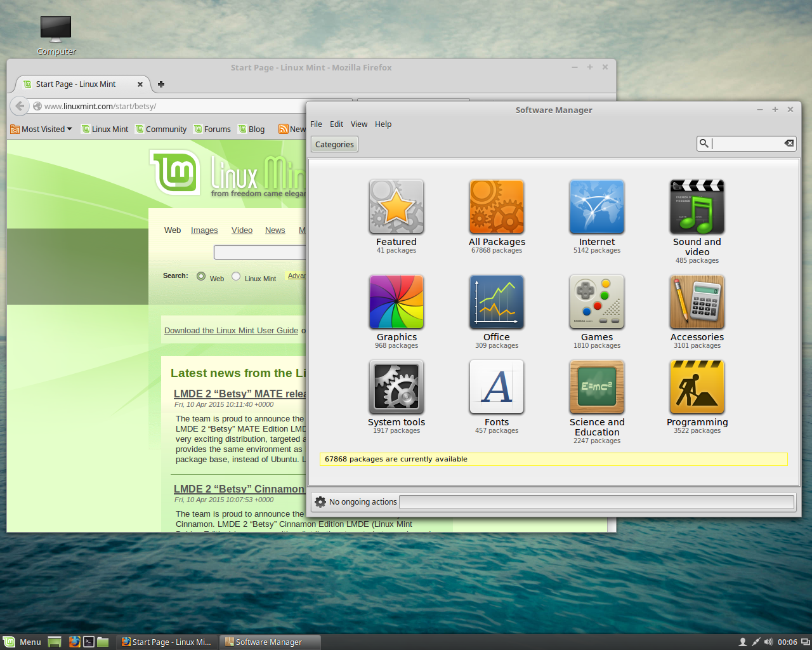The width and height of the screenshot is (812, 650).
Task: Open a new tab in Firefox
Action: [161, 84]
